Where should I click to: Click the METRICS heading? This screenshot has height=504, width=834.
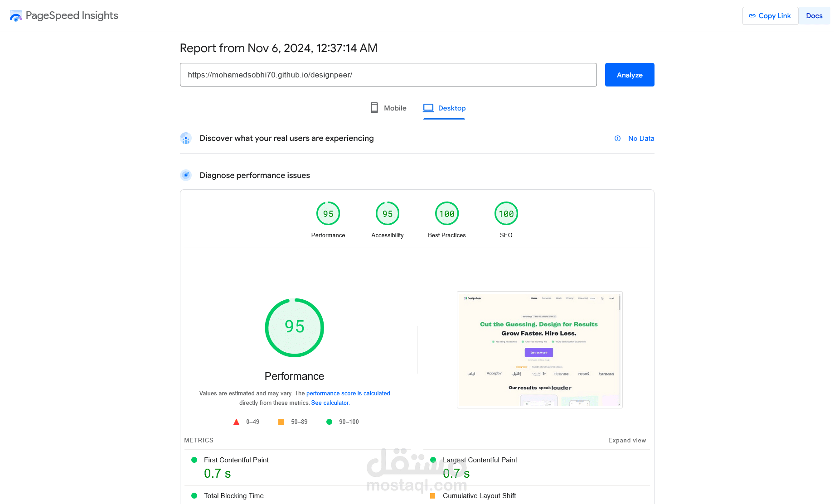[x=199, y=440]
